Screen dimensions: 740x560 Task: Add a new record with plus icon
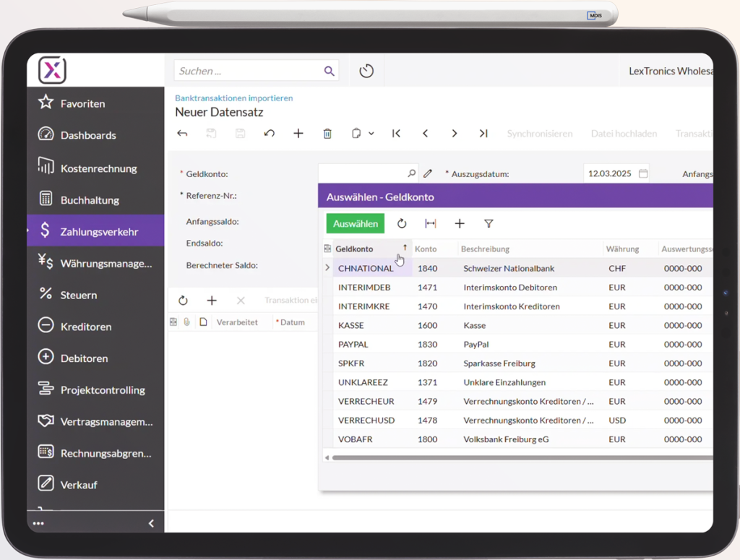298,134
